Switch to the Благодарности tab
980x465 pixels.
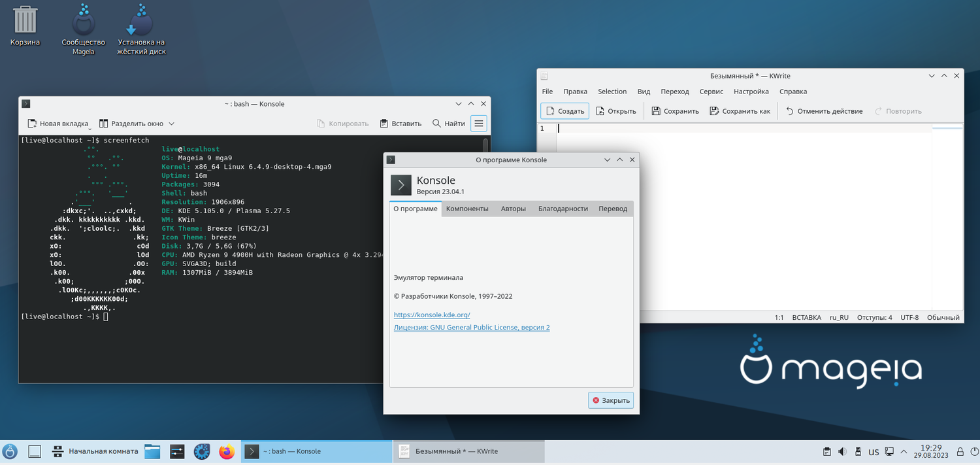(x=563, y=209)
